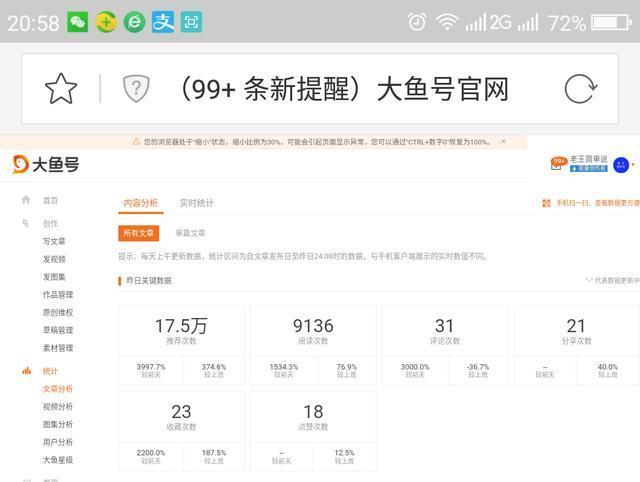The image size is (640, 482).
Task: Dismiss the zoom warning banner
Action: tap(503, 141)
